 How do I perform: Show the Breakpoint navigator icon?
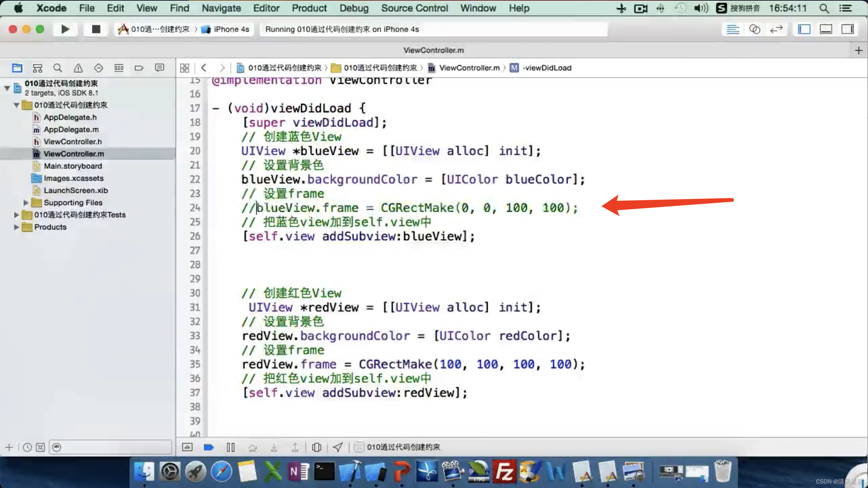[x=139, y=68]
